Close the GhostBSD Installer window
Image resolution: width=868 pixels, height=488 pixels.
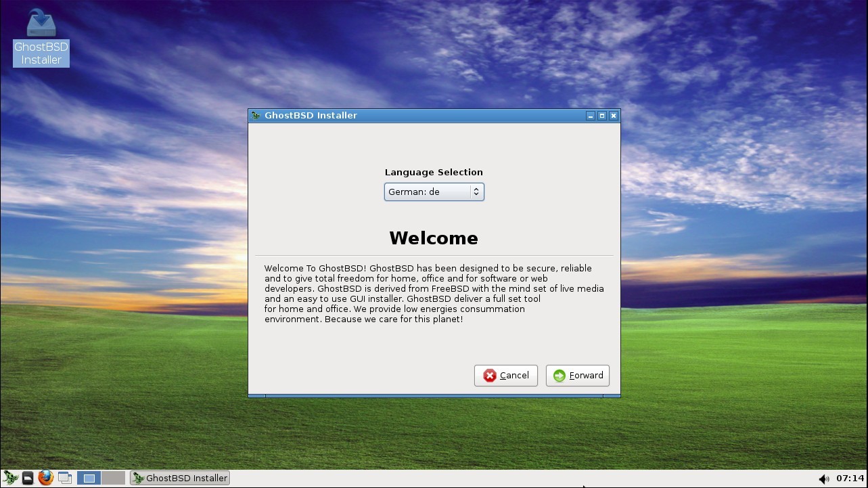[x=614, y=116]
